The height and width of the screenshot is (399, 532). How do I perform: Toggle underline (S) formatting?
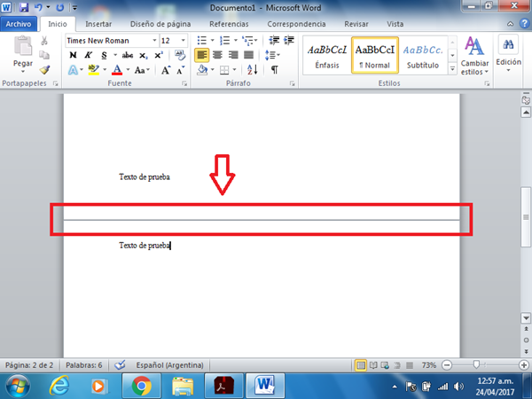pos(104,55)
